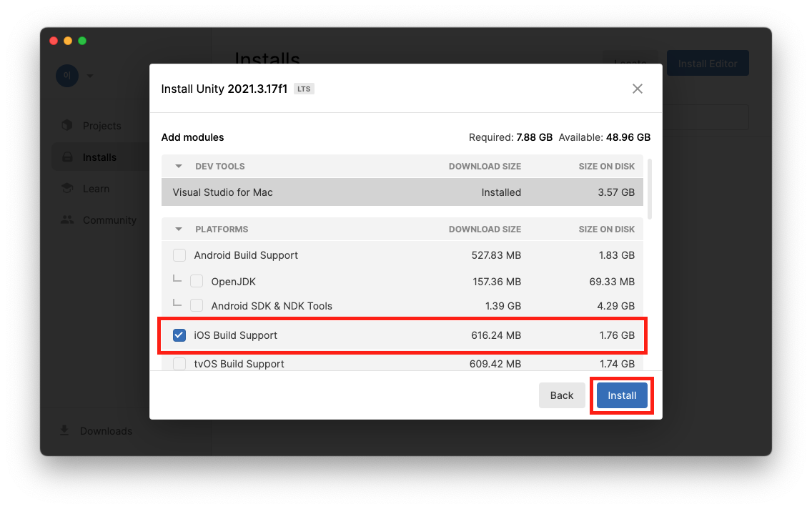Click the OpenJDK label text
Viewport: 812px width, 509px height.
tap(234, 282)
